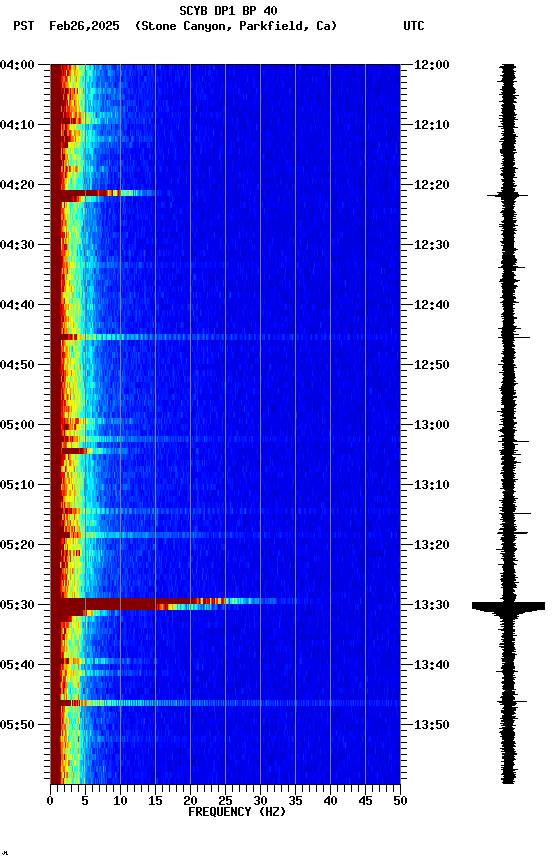Click the 12:20 UTC time label

(432, 185)
